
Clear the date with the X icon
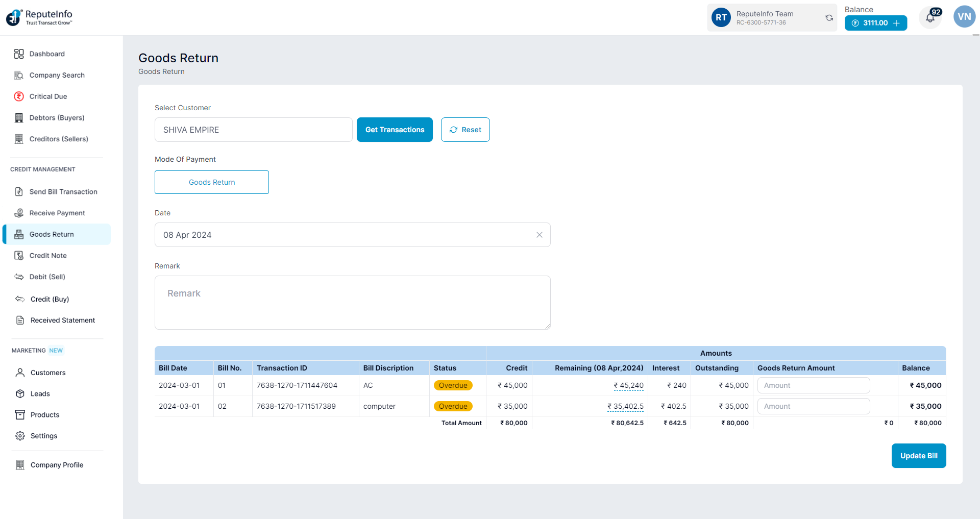(x=539, y=235)
